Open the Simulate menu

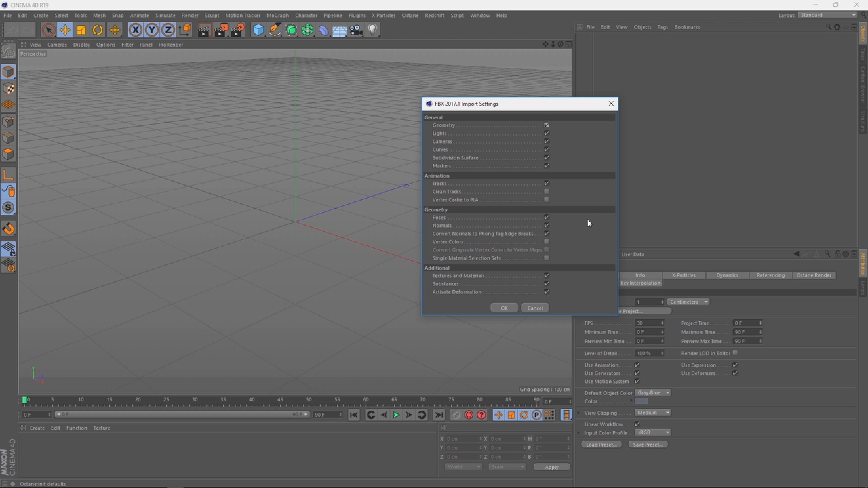click(x=165, y=16)
